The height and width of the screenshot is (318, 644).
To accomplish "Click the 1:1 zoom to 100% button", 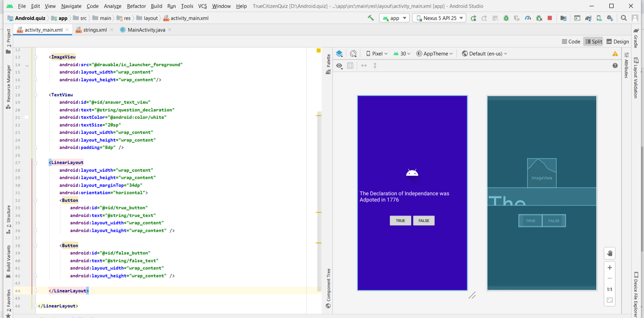I will [610, 289].
